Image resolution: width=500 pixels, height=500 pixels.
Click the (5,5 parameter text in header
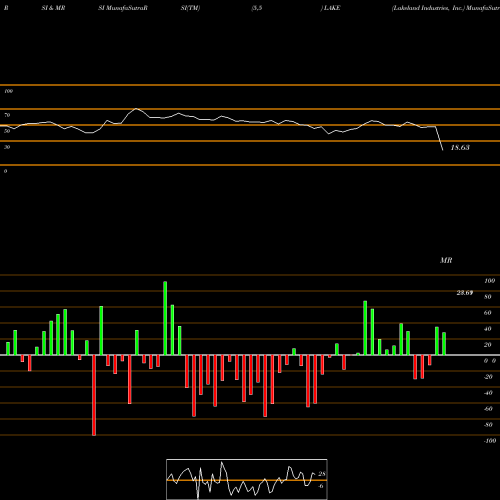point(257,8)
